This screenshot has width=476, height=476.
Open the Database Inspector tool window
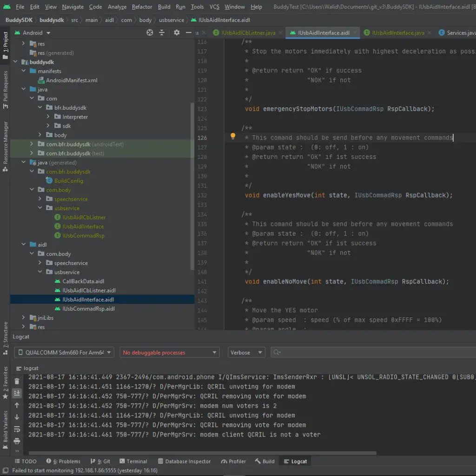coord(184,461)
